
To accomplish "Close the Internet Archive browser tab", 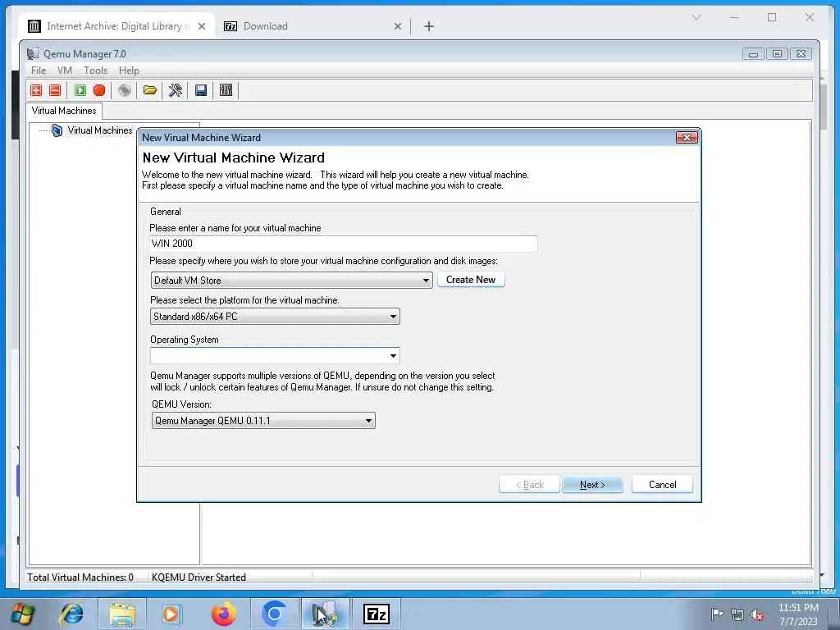I will (x=202, y=25).
